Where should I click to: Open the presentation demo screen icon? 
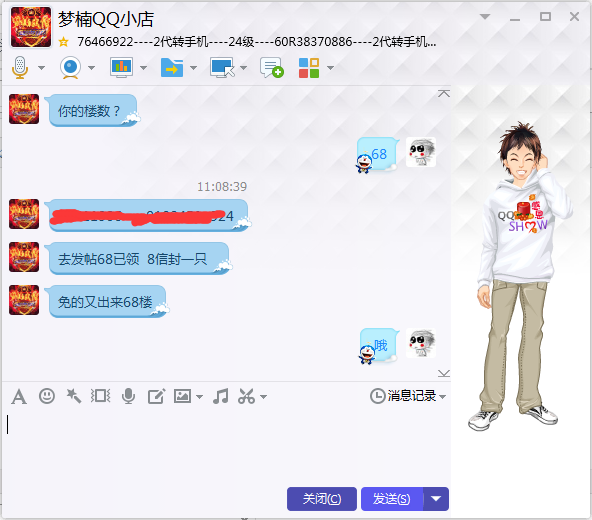click(x=121, y=68)
